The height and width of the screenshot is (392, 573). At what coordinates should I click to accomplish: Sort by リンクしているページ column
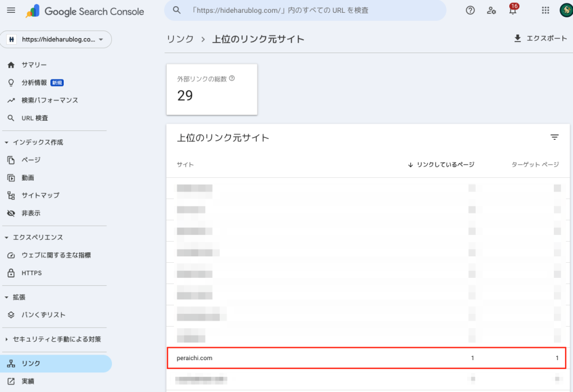441,164
